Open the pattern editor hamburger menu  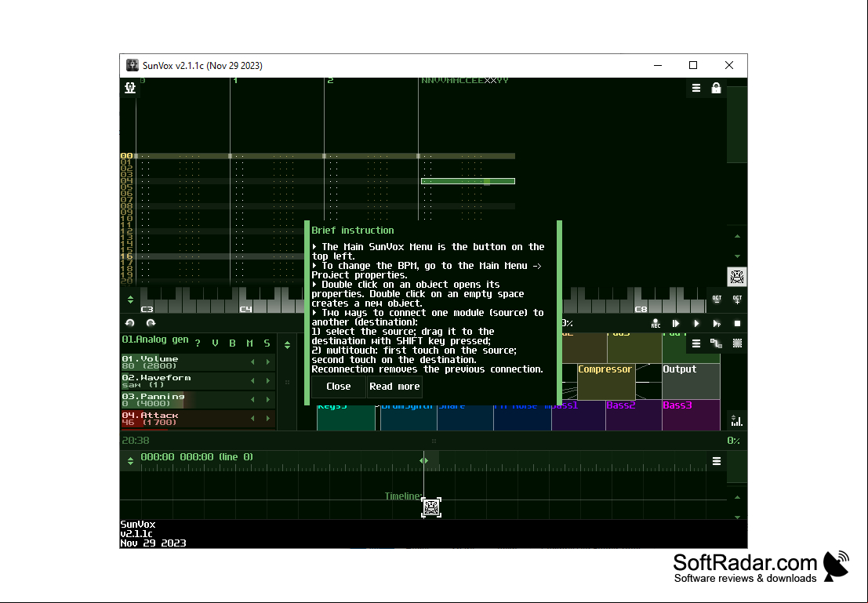coord(696,88)
